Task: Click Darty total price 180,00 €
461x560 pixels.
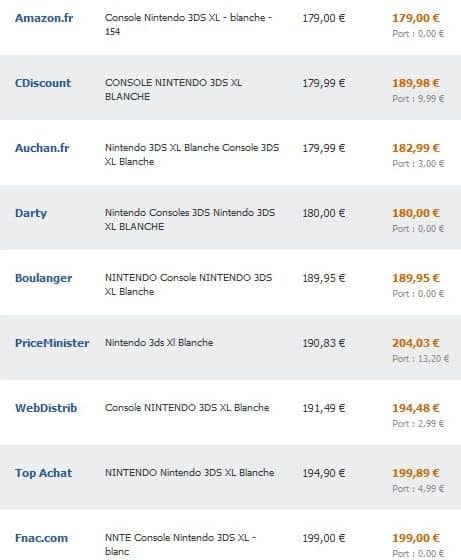Action: [416, 213]
